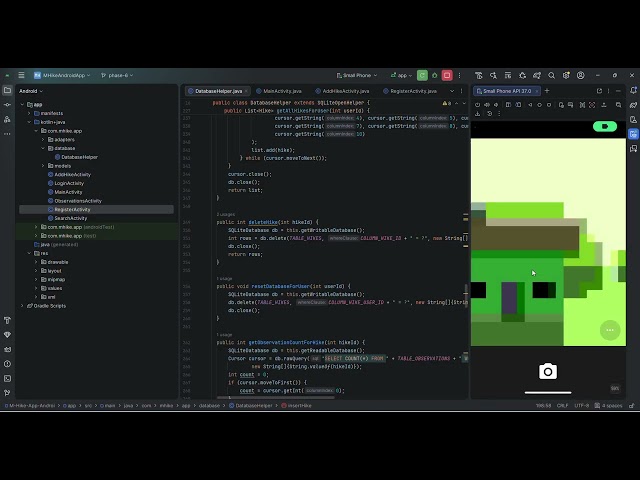Open the Build hammer tool window
The height and width of the screenshot is (480, 640).
pos(7,320)
